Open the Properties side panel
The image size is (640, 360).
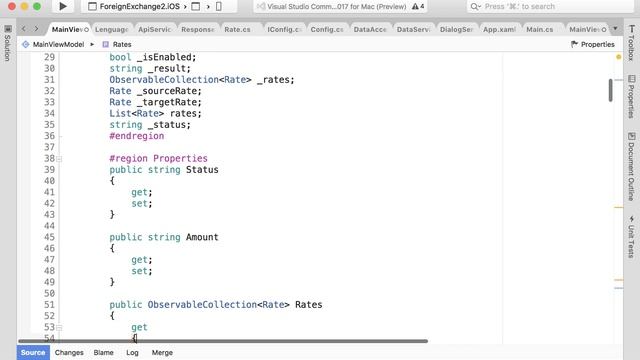point(631,97)
